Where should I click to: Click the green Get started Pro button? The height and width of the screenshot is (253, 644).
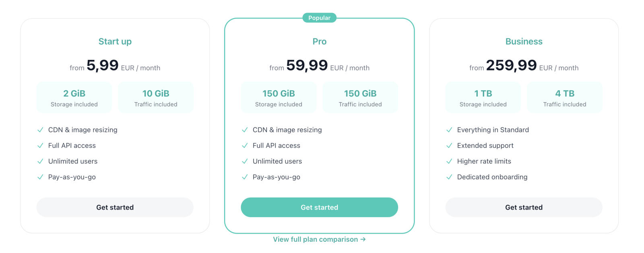[x=319, y=207]
